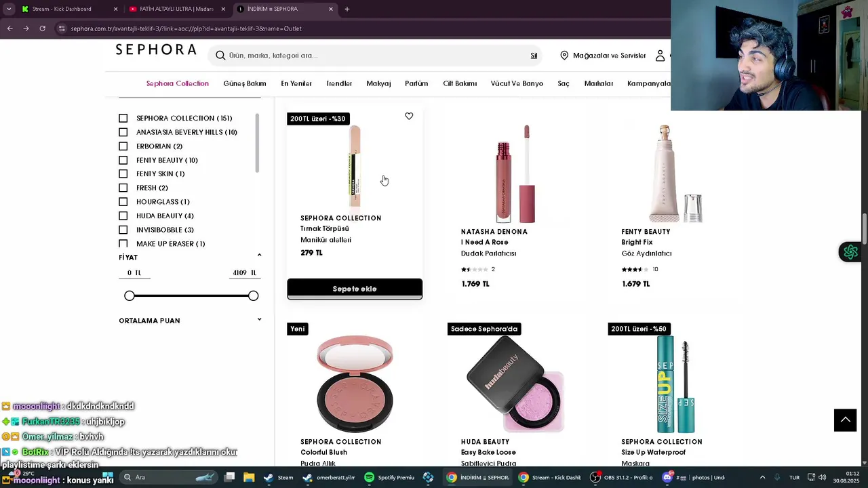868x488 pixels.
Task: Open the tab search dropdown arrow
Action: [x=8, y=9]
